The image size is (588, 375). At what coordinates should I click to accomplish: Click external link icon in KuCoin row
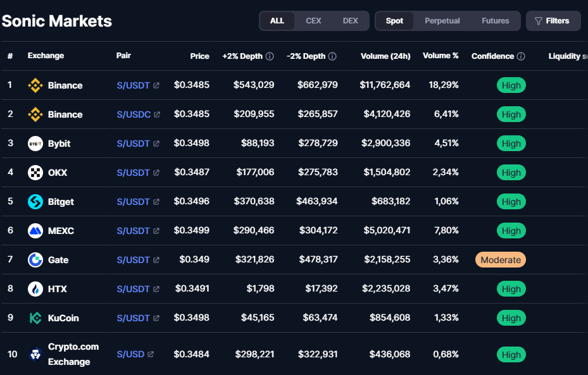pyautogui.click(x=156, y=318)
